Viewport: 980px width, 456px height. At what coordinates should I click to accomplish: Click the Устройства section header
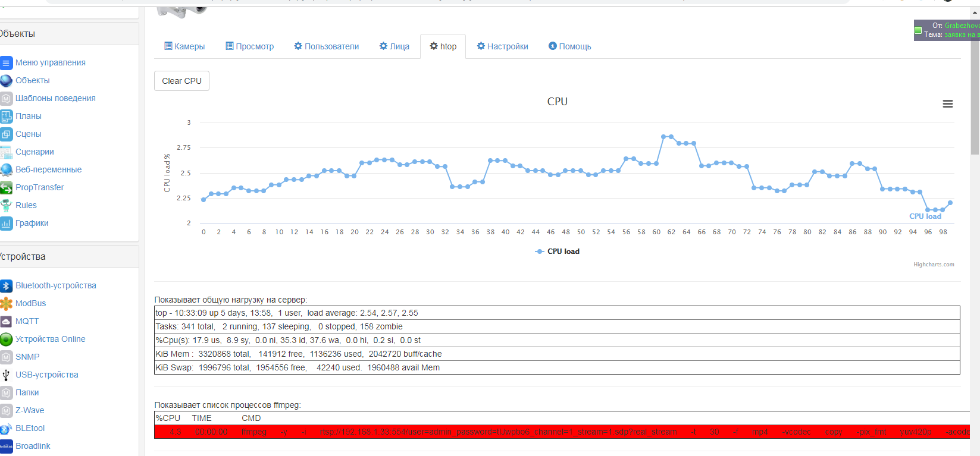[69, 257]
